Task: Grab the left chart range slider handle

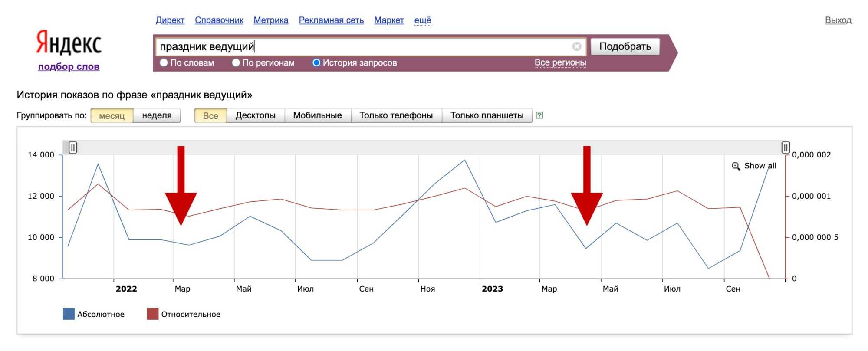Action: click(73, 148)
